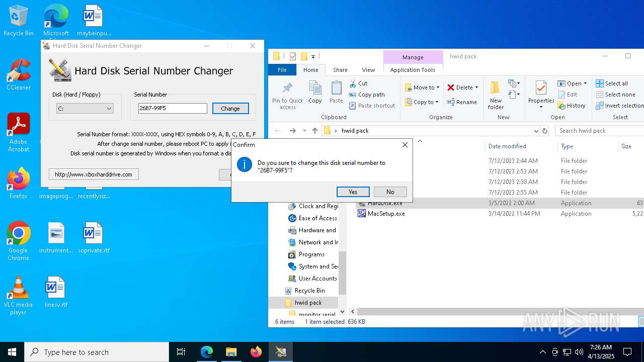Click the Copy icon in the ribbon
This screenshot has width=644, height=362.
point(315,93)
